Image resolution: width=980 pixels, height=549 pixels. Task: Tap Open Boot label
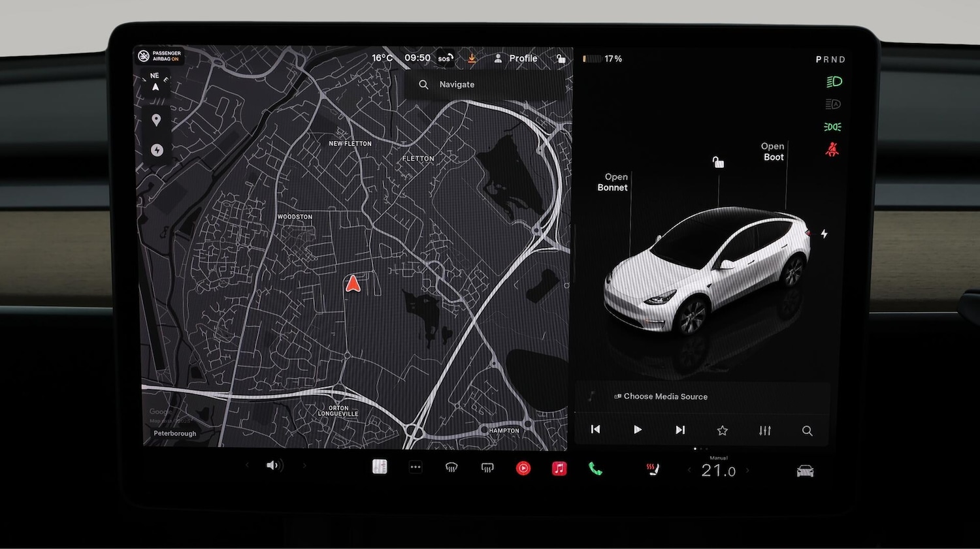tap(773, 151)
